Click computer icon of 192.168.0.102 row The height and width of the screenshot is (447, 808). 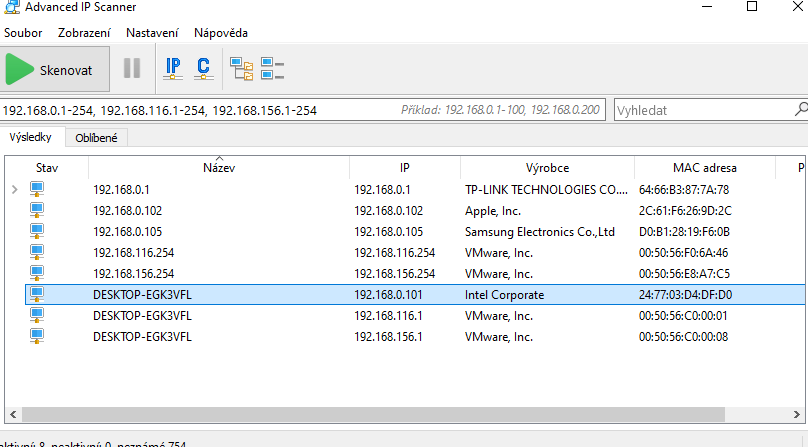[x=37, y=210]
